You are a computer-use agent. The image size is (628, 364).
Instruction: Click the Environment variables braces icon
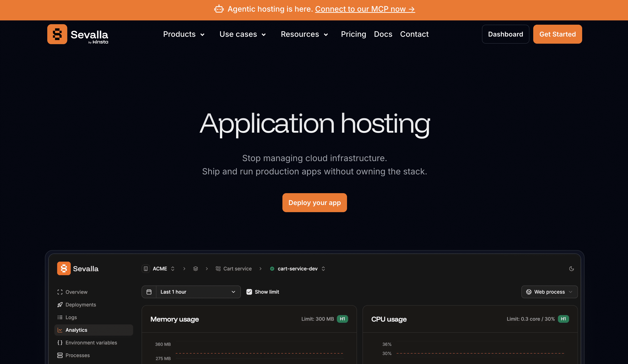60,343
